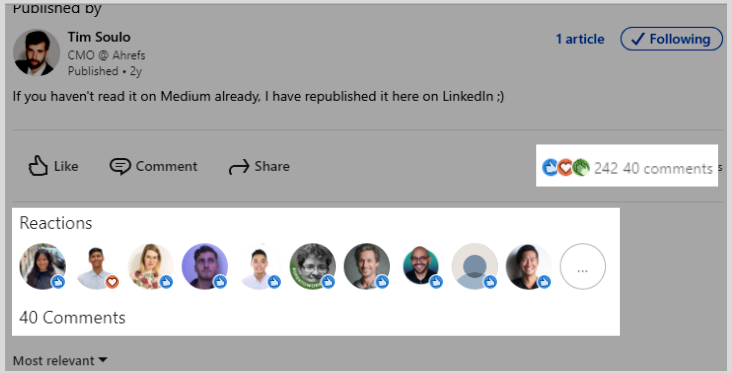The height and width of the screenshot is (373, 732).
Task: Toggle the Following button
Action: pyautogui.click(x=671, y=39)
